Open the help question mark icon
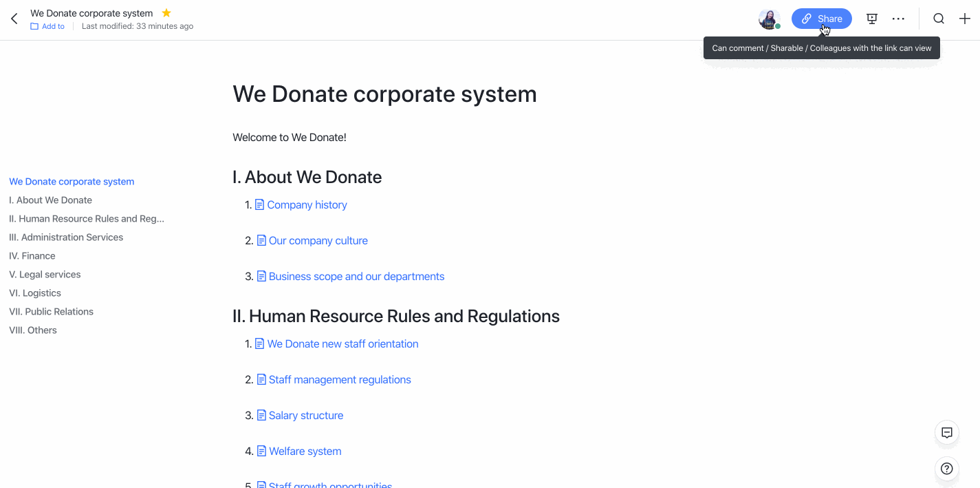 point(946,469)
